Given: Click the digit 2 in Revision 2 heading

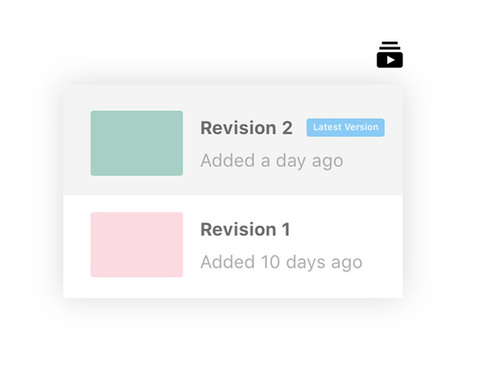Looking at the screenshot, I should 287,128.
